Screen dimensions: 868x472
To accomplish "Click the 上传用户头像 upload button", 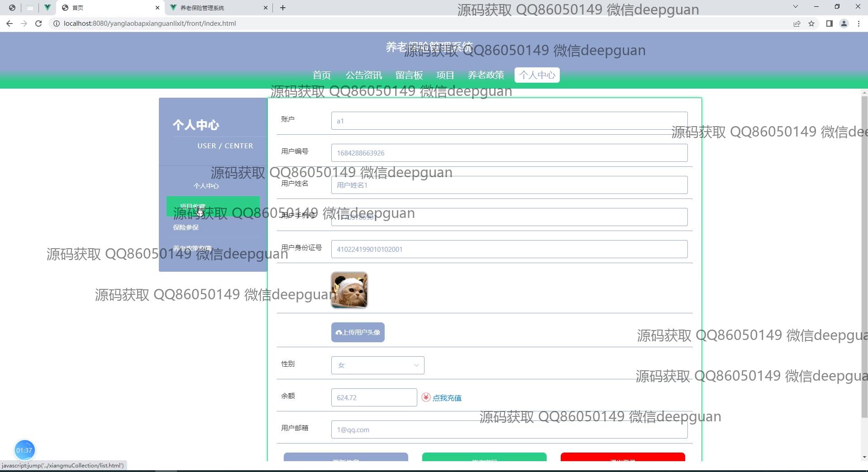I will pos(358,332).
